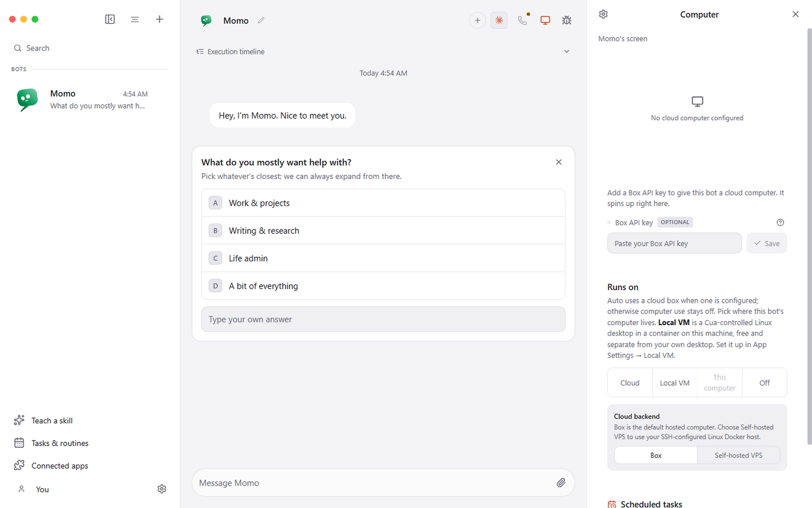812x508 pixels.
Task: Focus the Paste your Box API key field
Action: point(674,243)
